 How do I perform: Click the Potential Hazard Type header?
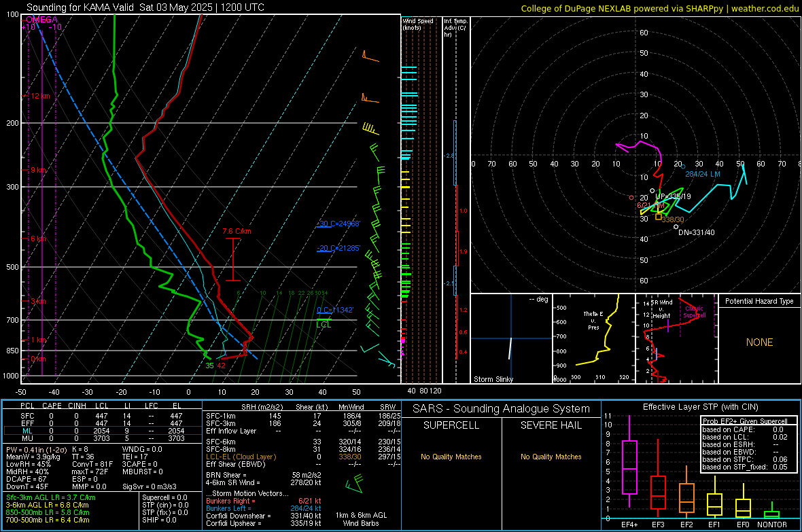click(760, 301)
